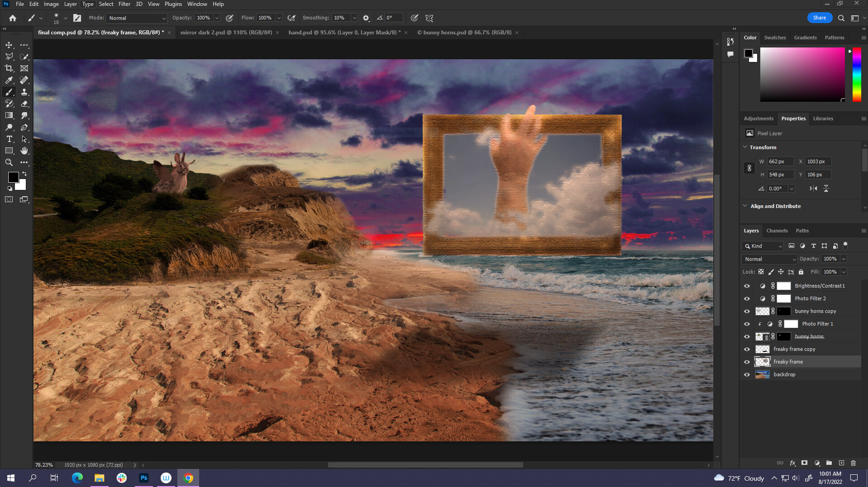Select the Crop tool

tap(9, 68)
